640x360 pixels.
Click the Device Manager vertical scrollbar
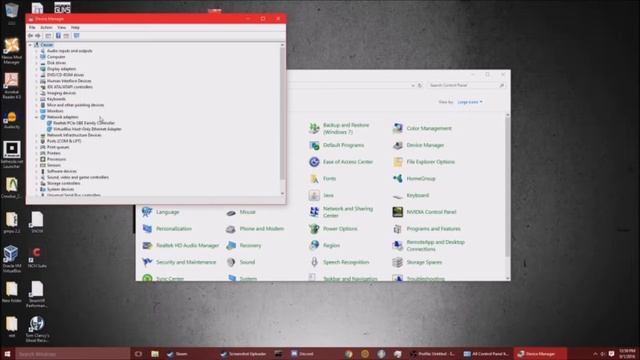pyautogui.click(x=282, y=114)
